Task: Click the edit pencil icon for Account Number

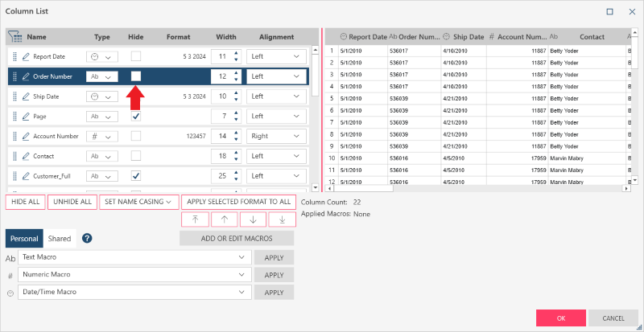Action: pyautogui.click(x=26, y=136)
